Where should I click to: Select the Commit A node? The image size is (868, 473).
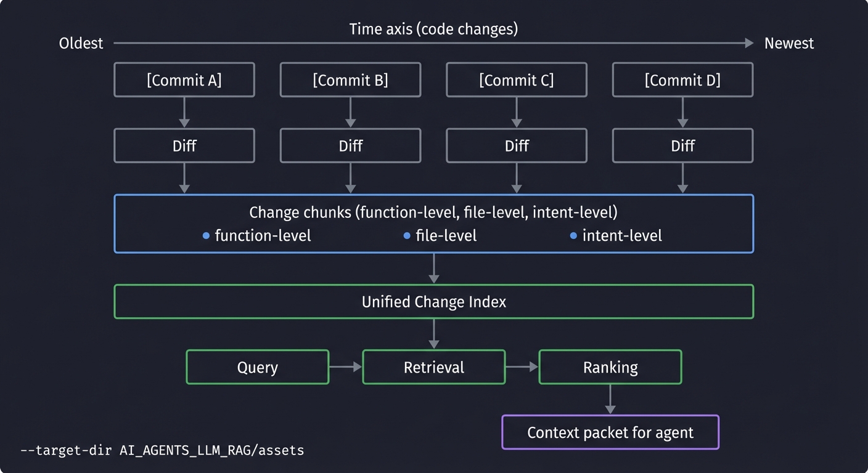[x=184, y=79]
